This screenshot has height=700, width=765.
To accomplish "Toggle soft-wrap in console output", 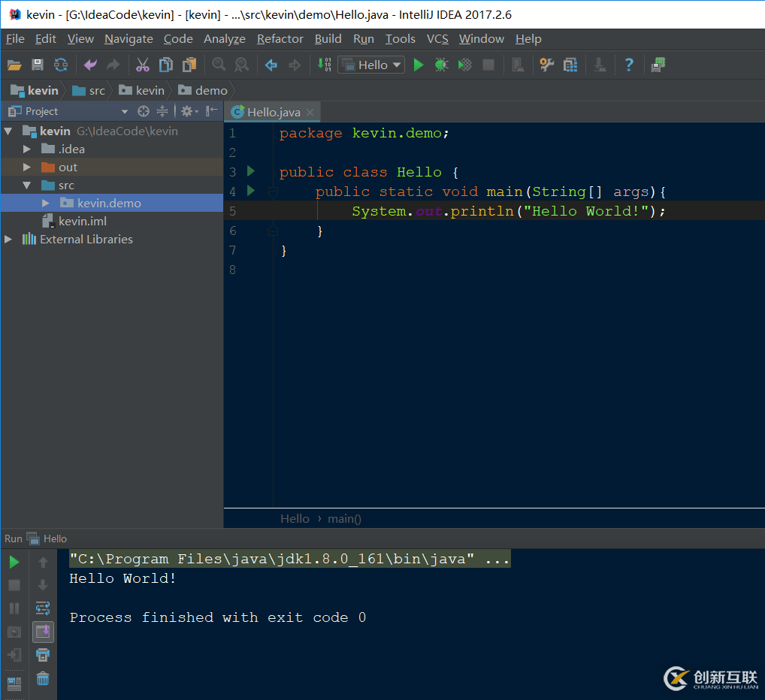I will pos(43,608).
